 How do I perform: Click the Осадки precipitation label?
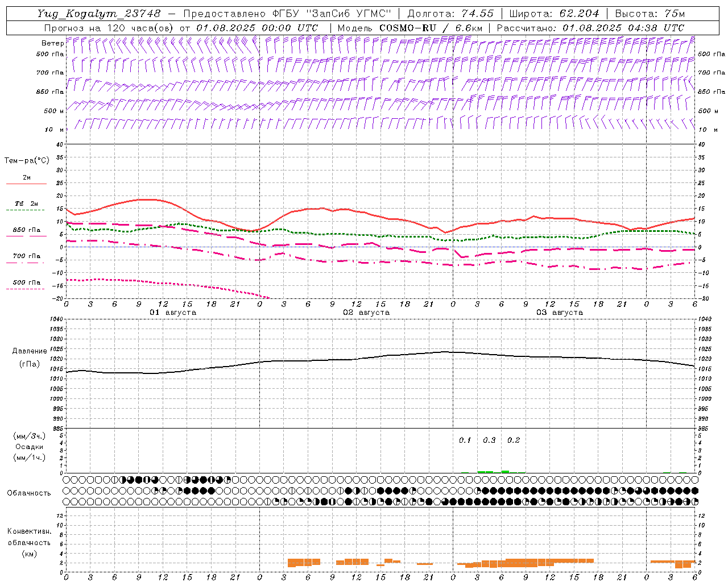(30, 447)
